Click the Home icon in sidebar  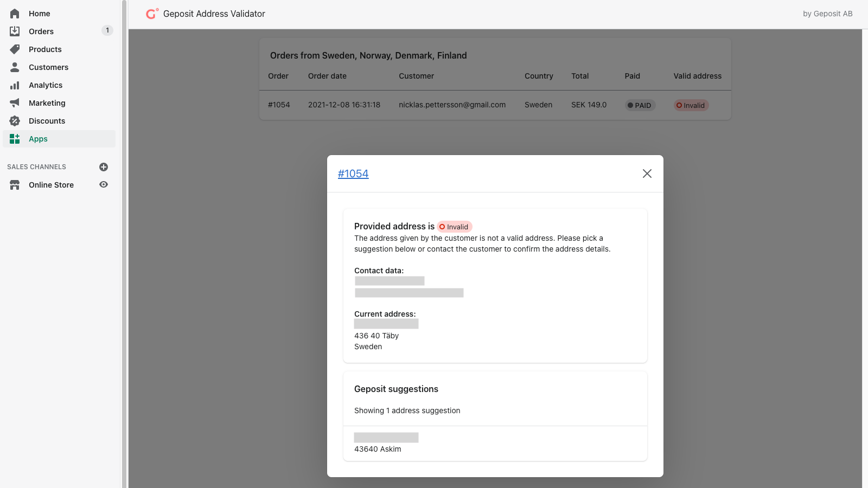[x=15, y=14]
